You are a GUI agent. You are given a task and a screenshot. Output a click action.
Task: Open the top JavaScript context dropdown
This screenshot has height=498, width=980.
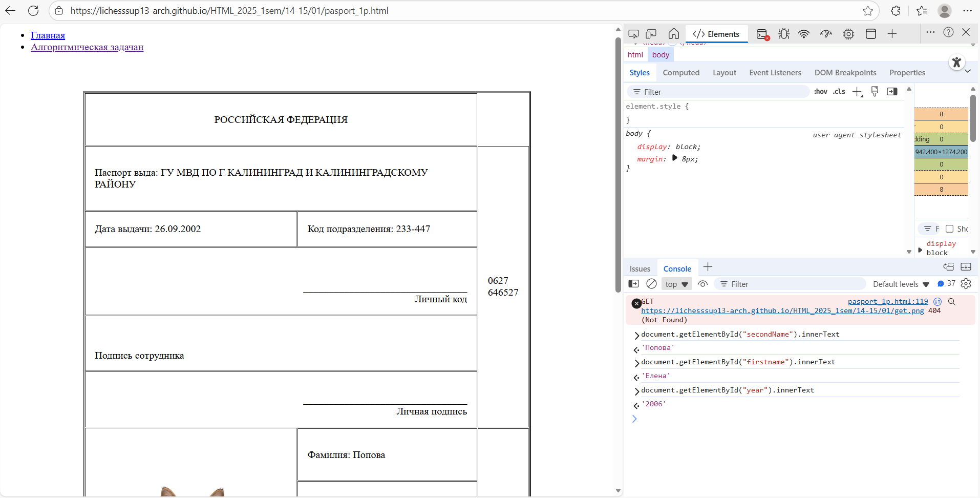[676, 284]
